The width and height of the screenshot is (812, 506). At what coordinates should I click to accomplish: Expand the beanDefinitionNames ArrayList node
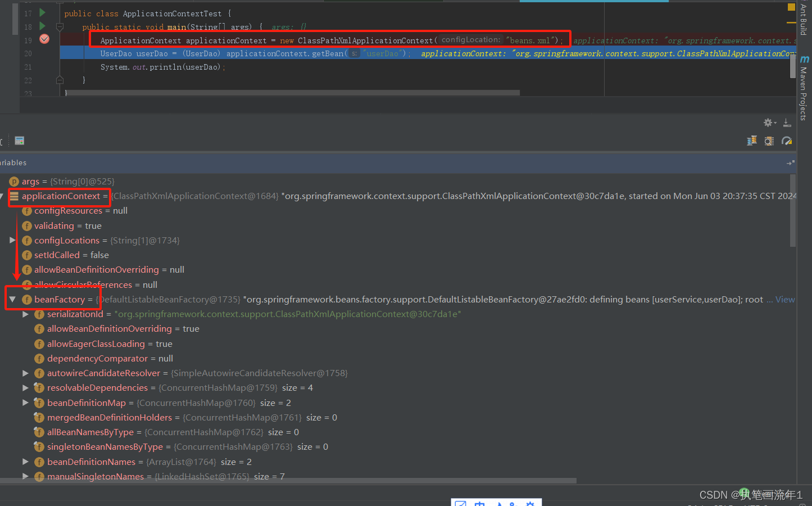[25, 462]
